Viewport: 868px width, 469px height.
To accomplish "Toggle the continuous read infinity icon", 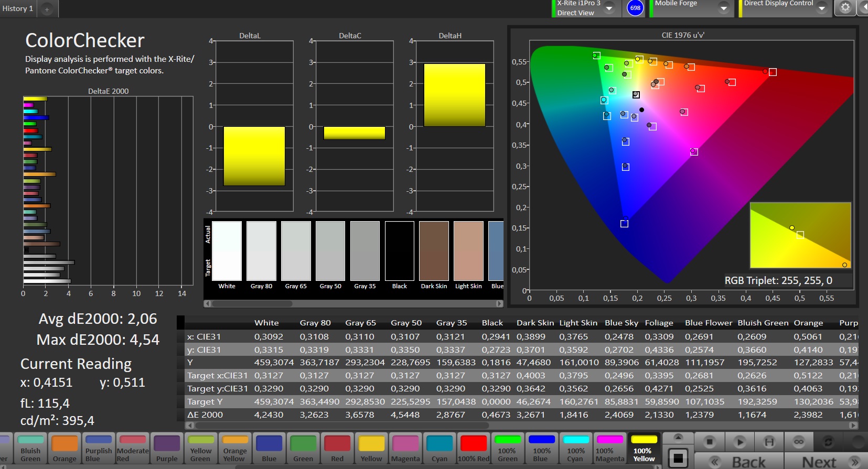I will (x=799, y=442).
